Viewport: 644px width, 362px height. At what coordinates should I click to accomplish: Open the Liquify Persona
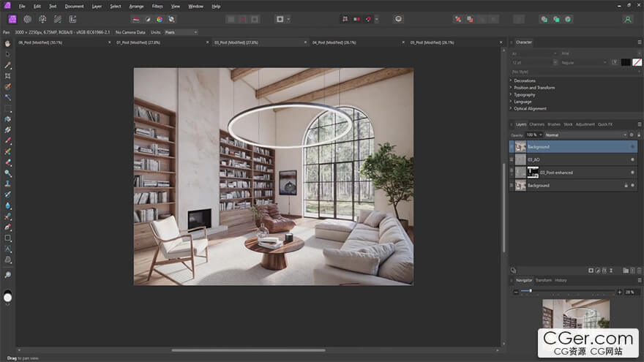[x=27, y=19]
